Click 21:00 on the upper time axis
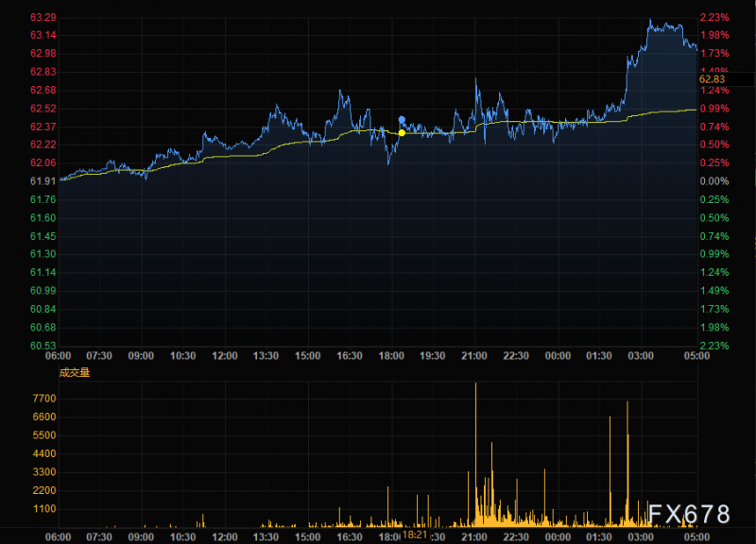 [x=474, y=356]
